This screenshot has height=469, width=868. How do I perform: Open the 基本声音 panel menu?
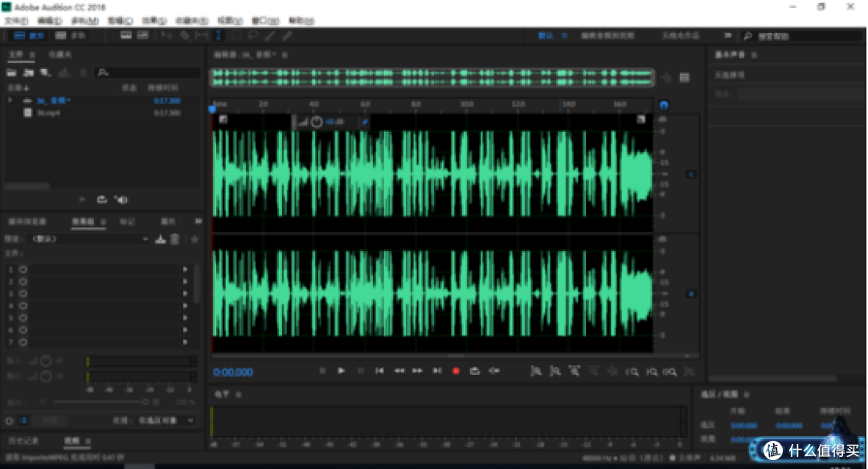point(754,55)
